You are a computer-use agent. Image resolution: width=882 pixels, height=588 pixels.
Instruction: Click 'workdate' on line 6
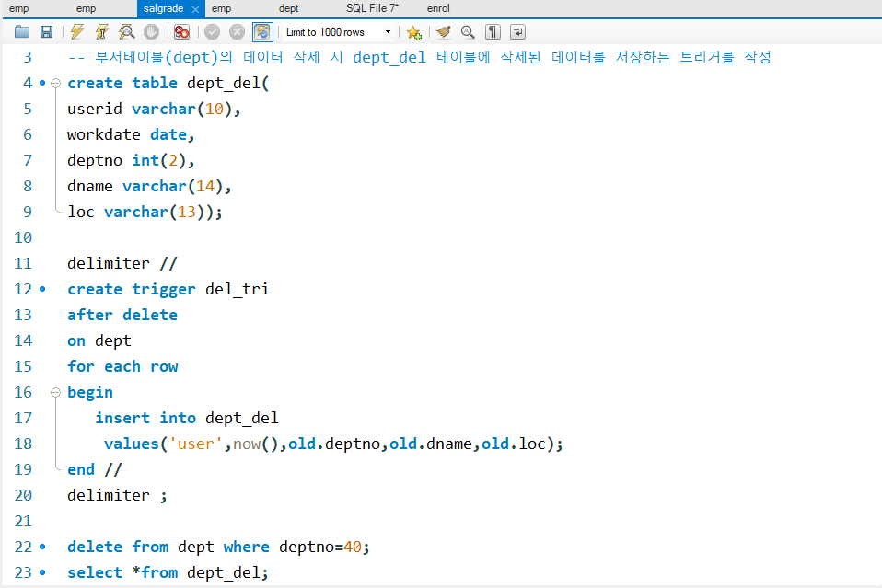pos(104,134)
